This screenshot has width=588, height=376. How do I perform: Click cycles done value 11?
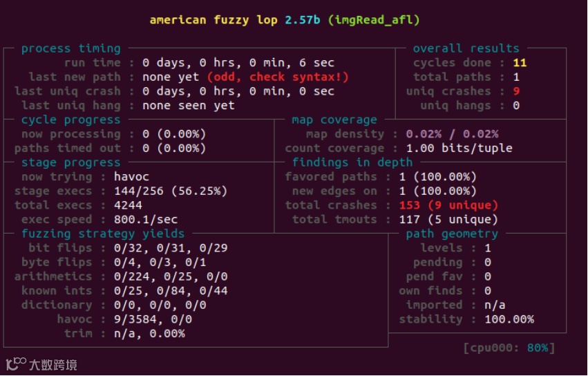tap(520, 63)
